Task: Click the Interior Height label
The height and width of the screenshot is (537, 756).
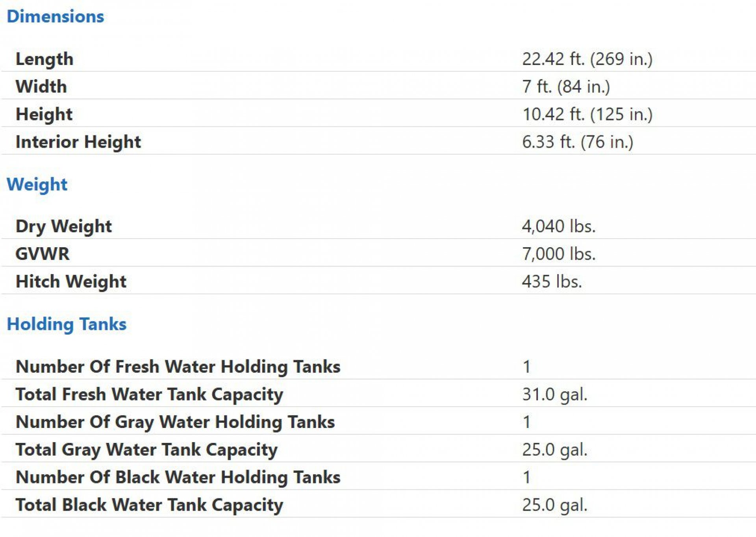Action: tap(78, 142)
